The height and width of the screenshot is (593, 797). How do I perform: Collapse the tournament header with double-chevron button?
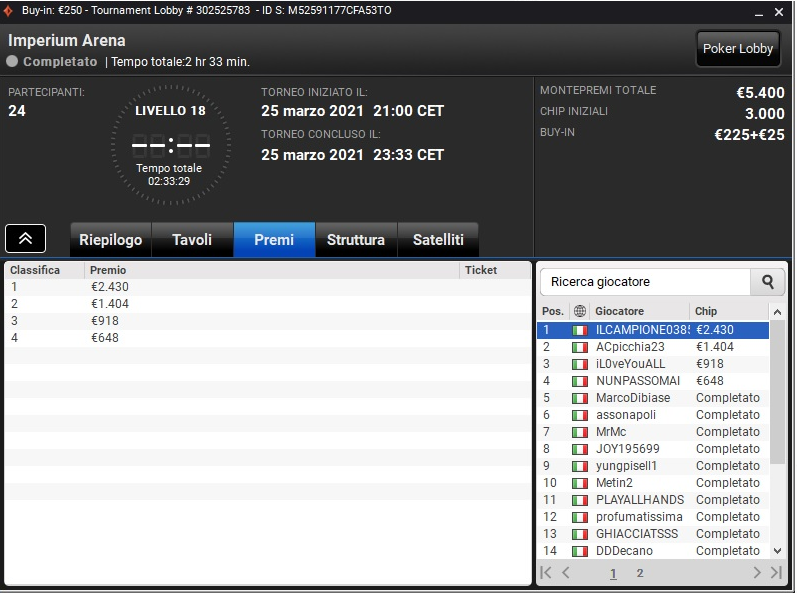[25, 238]
